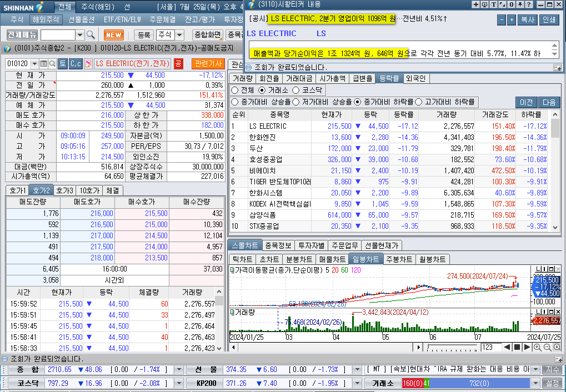Image resolution: width=566 pixels, height=392 pixels.
Task: Click the pin icon in the news ticker title bar
Action: click(520, 4)
